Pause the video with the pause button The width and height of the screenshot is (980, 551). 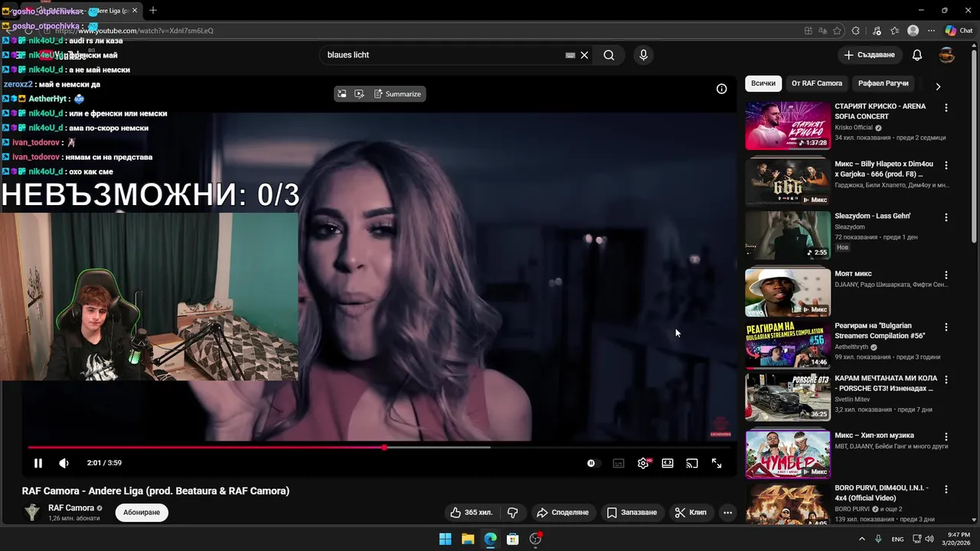click(38, 463)
